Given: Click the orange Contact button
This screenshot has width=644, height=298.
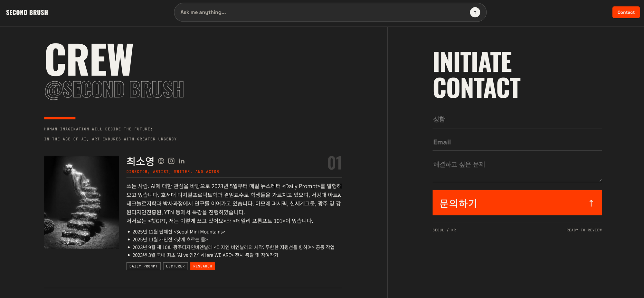Looking at the screenshot, I should pyautogui.click(x=626, y=12).
